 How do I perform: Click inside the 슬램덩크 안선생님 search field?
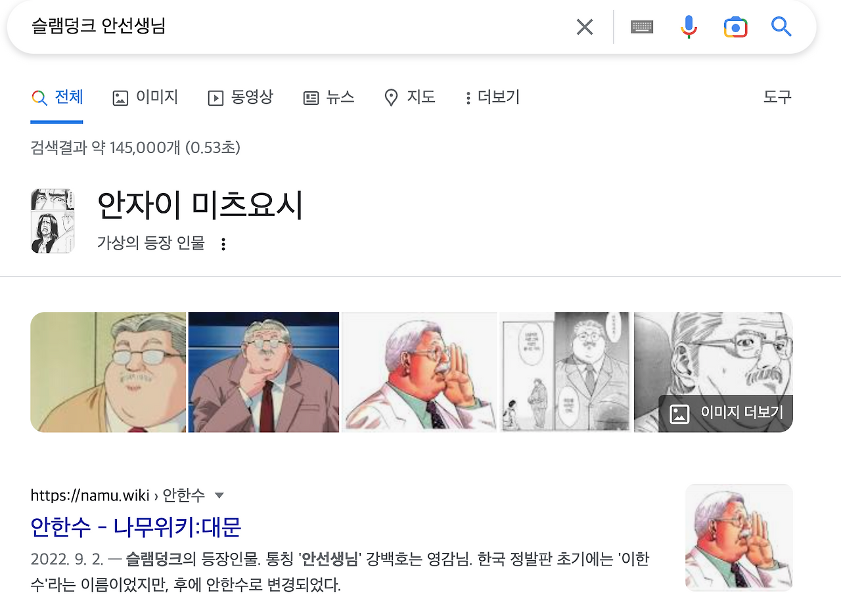tap(296, 27)
